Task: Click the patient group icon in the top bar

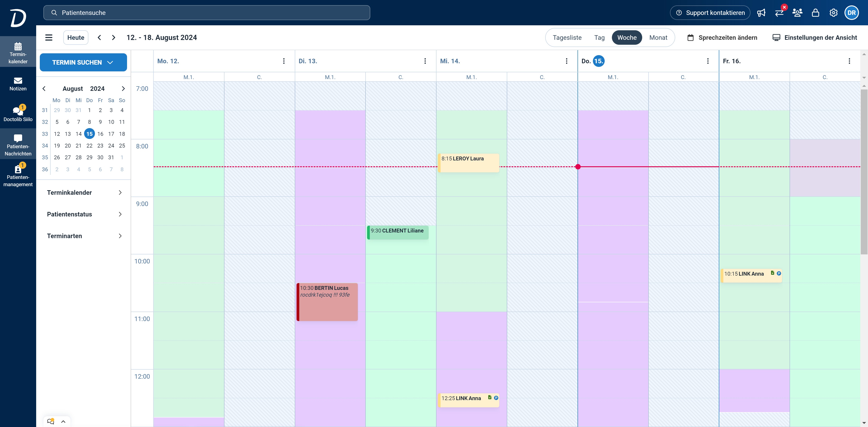Action: click(797, 13)
